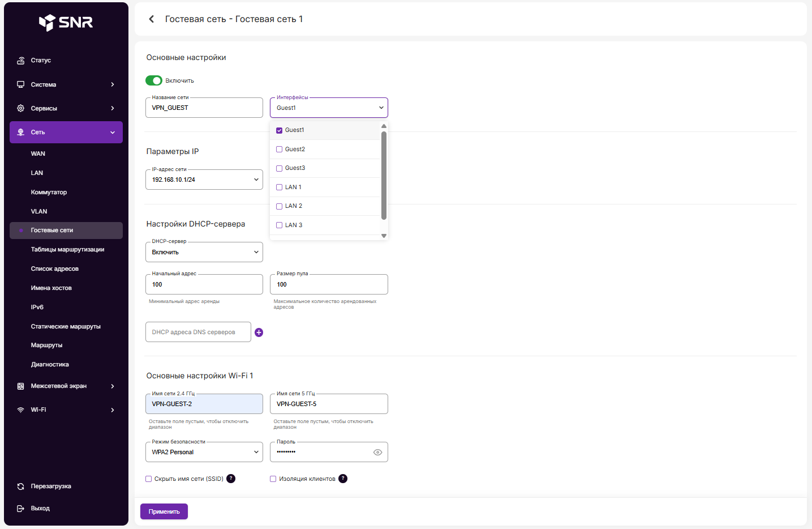This screenshot has width=812, height=529.
Task: Click help icon next to Изоляция клиентов
Action: click(x=343, y=479)
